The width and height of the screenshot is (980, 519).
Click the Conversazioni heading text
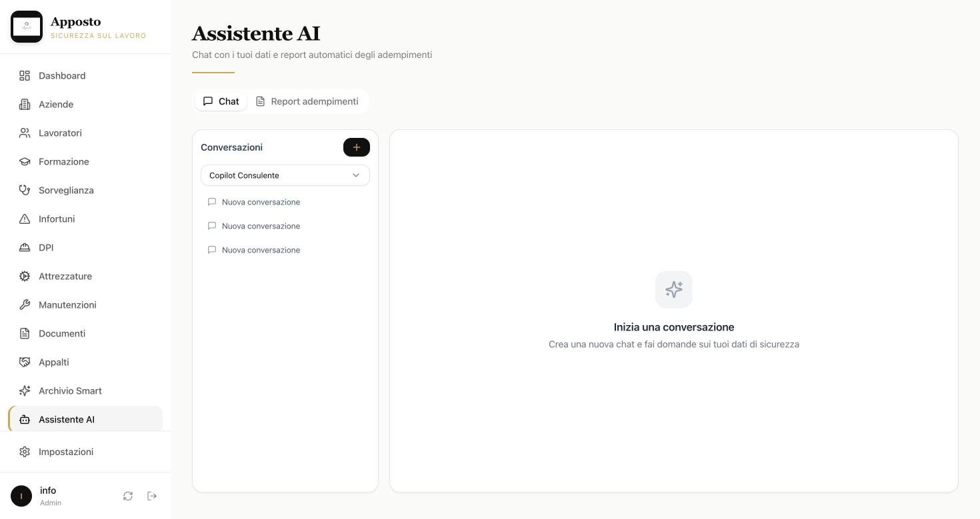231,147
